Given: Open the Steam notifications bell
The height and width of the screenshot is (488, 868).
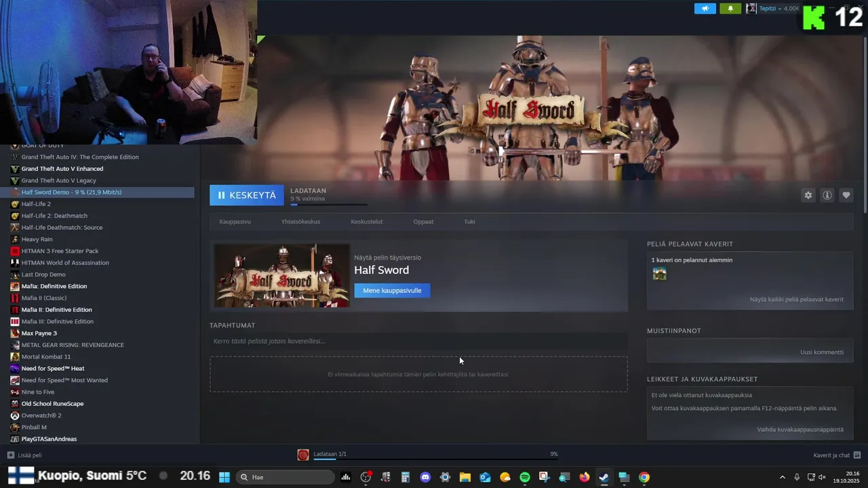Looking at the screenshot, I should click(730, 9).
